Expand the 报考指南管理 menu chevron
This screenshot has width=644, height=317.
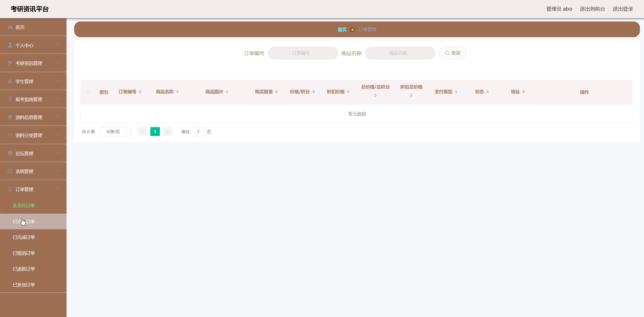pyautogui.click(x=58, y=99)
